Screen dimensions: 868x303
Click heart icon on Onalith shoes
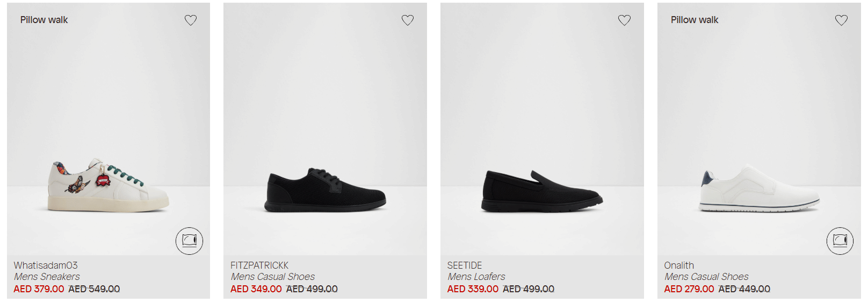click(x=841, y=20)
